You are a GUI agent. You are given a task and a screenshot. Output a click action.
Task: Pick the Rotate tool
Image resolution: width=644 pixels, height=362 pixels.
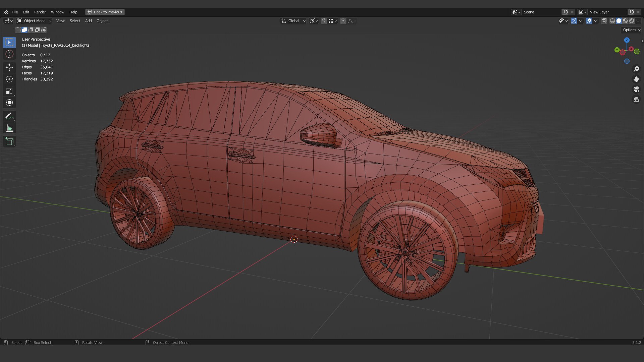9,79
